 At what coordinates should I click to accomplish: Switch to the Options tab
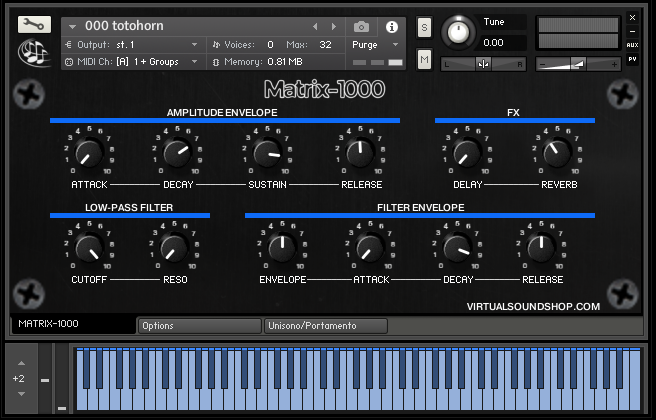(x=198, y=326)
